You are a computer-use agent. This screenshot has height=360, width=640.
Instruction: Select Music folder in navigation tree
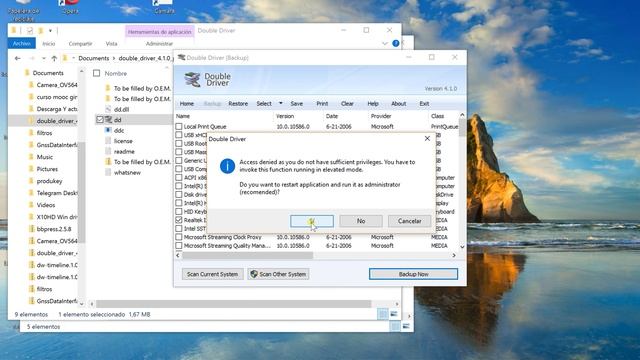44,157
